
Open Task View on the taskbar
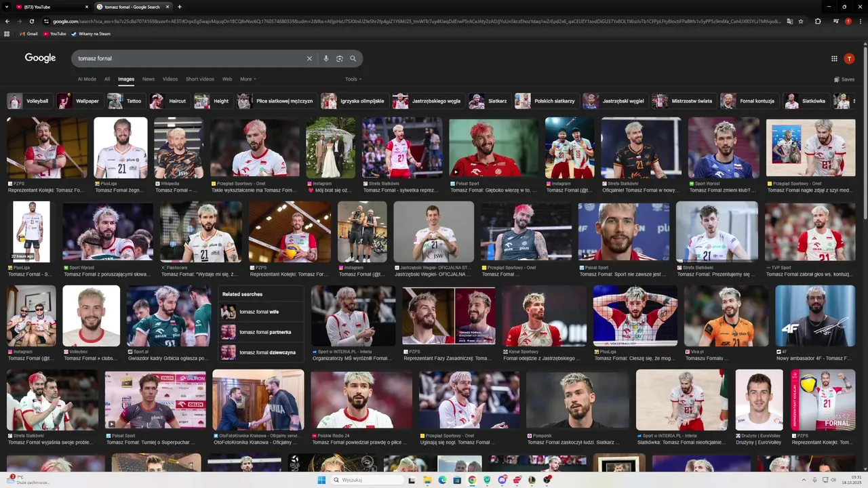(412, 480)
